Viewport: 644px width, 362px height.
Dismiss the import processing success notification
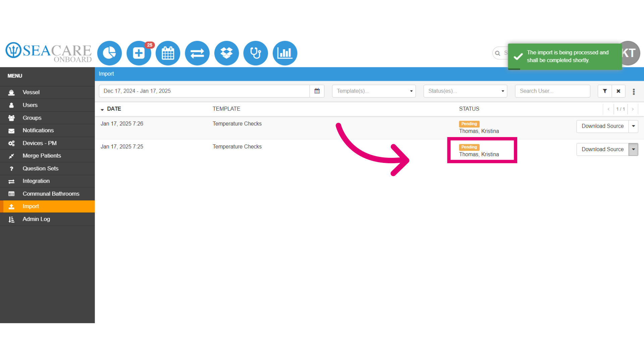tap(565, 56)
